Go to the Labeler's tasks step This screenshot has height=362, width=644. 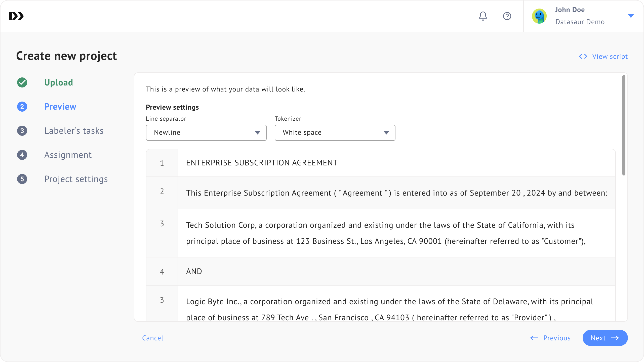pyautogui.click(x=74, y=131)
